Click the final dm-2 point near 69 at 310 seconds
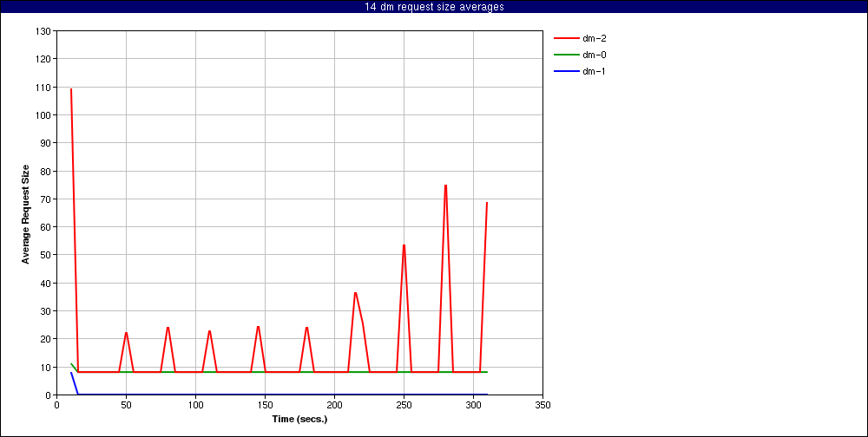 (487, 202)
